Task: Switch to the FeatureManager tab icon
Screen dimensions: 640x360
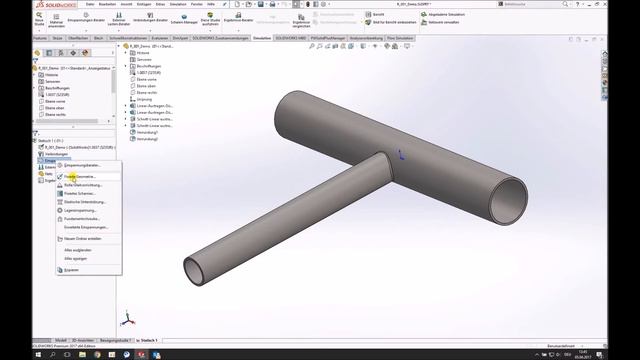Action: [38, 53]
